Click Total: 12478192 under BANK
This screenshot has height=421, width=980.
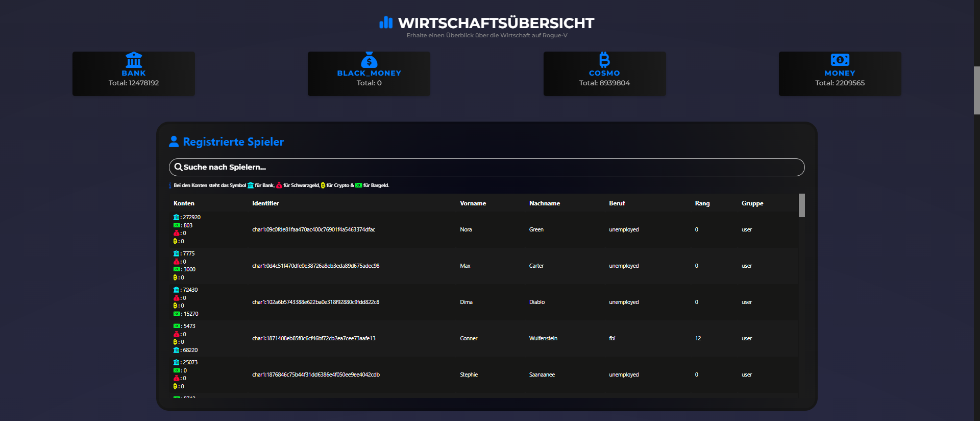pyautogui.click(x=134, y=83)
